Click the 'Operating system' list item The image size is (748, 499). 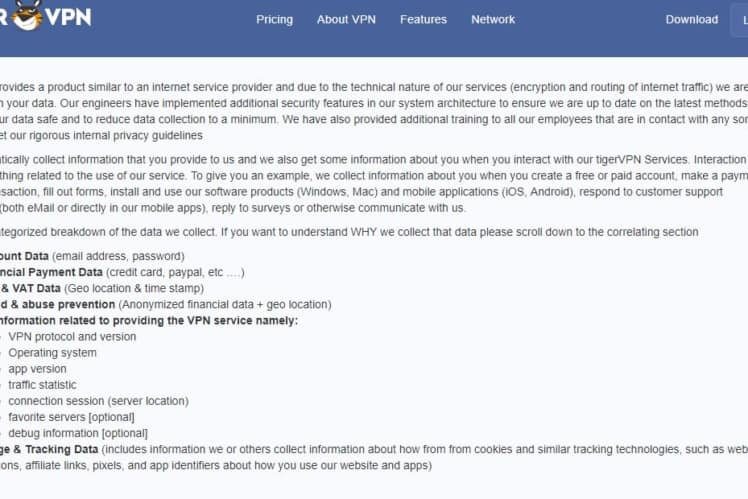[x=52, y=353]
